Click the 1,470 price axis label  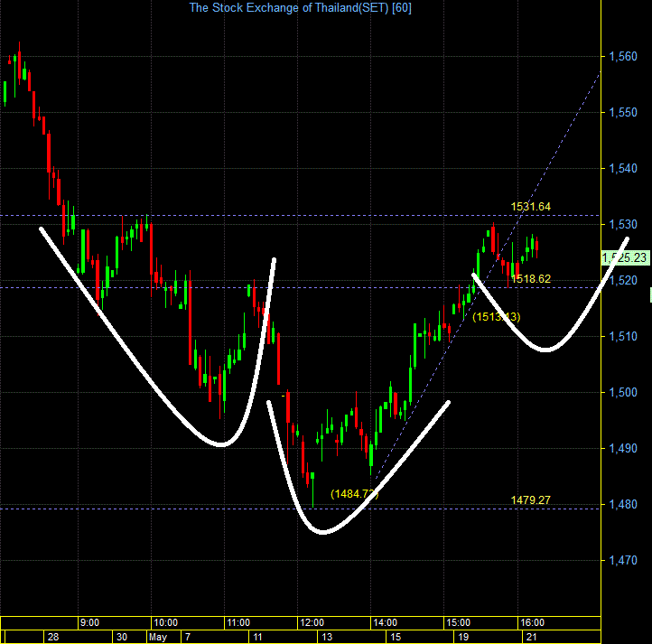coord(623,561)
